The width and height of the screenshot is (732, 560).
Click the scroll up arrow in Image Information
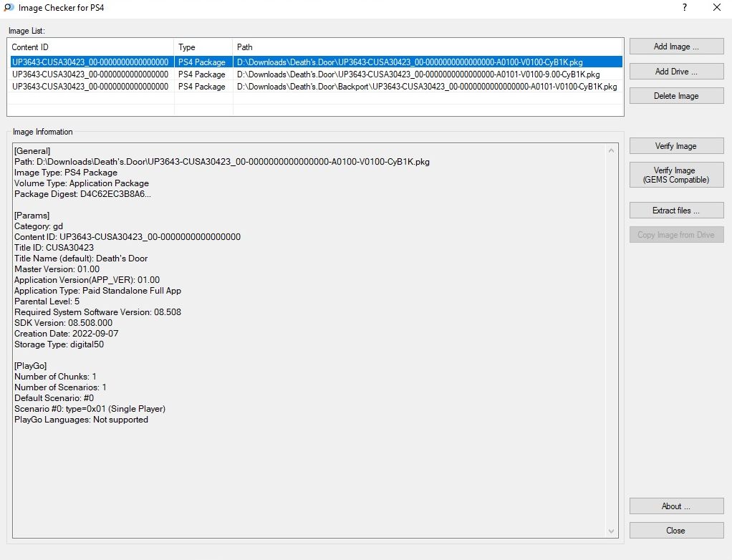(612, 150)
